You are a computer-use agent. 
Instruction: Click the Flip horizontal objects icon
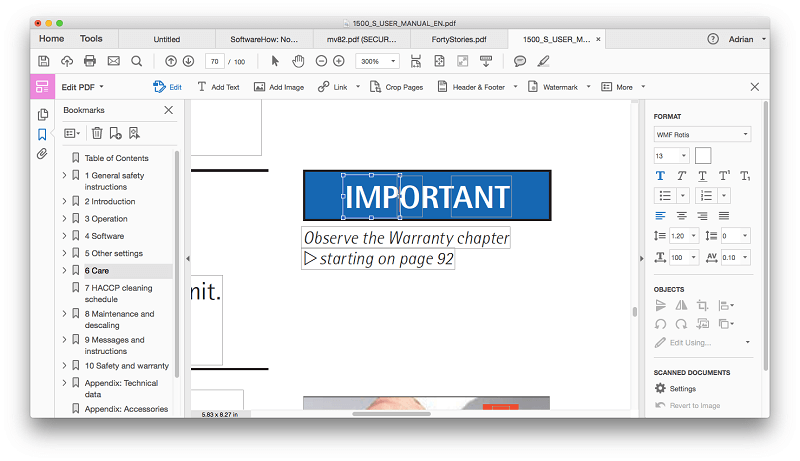pyautogui.click(x=681, y=305)
